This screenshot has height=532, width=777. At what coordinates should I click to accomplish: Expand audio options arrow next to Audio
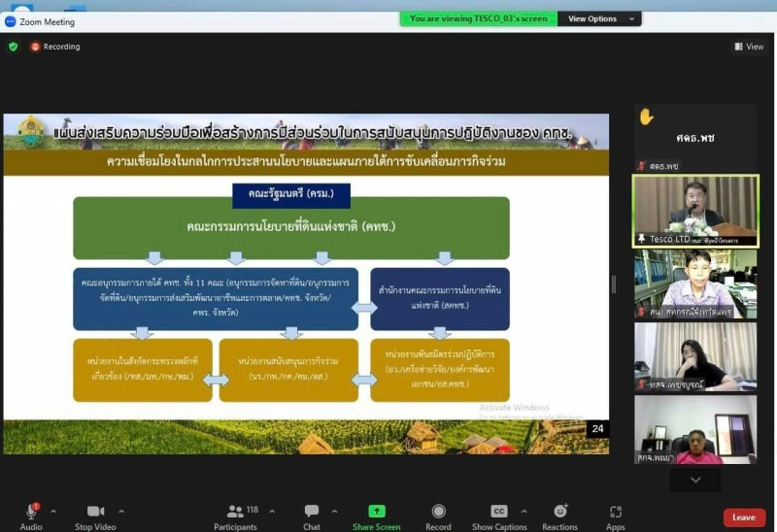[53, 511]
